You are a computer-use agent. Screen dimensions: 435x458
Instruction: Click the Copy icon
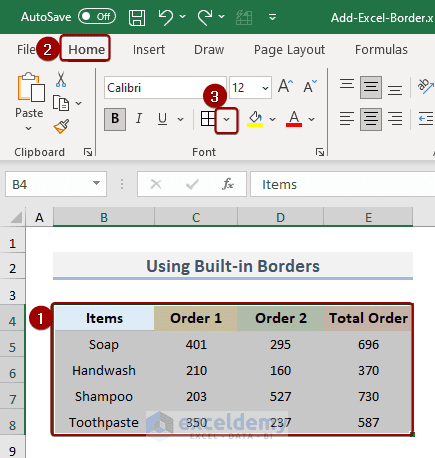(61, 103)
